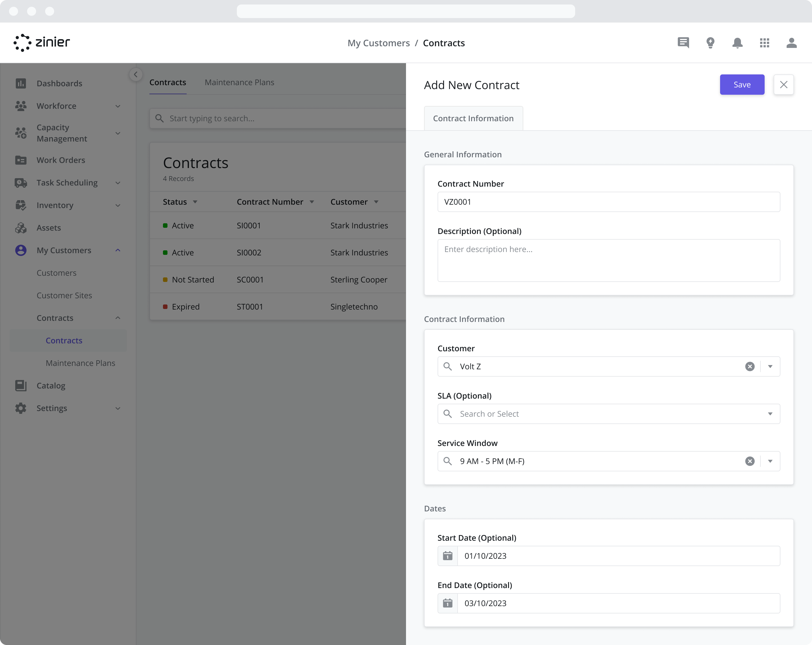This screenshot has width=812, height=645.
Task: Select the Work Orders sidebar icon
Action: click(21, 160)
